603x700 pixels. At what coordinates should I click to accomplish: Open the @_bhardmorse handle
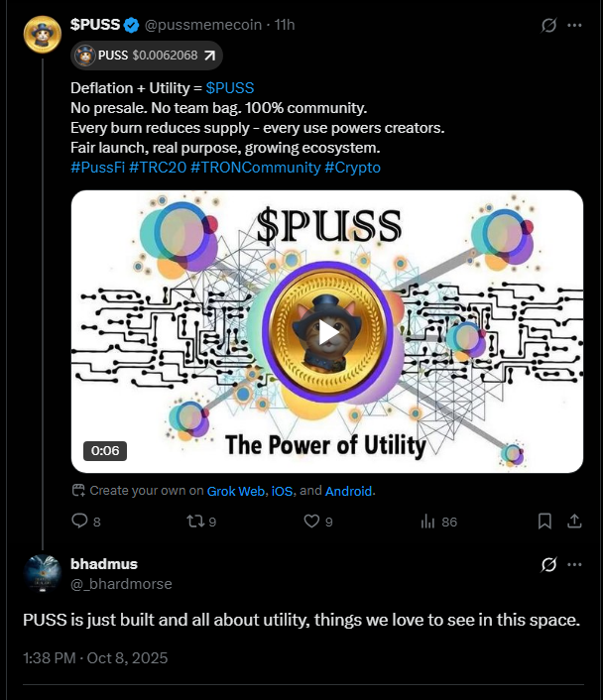(x=121, y=584)
